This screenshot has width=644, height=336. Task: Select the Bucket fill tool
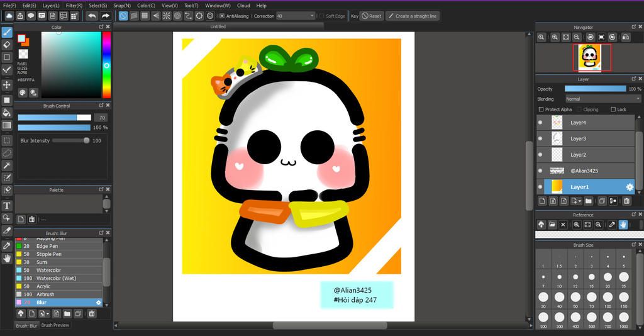(x=7, y=113)
